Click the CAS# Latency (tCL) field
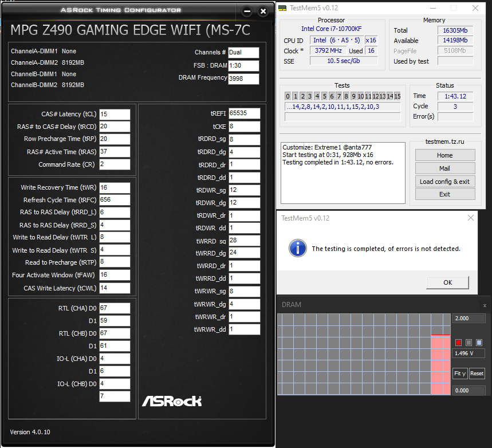 (115, 114)
